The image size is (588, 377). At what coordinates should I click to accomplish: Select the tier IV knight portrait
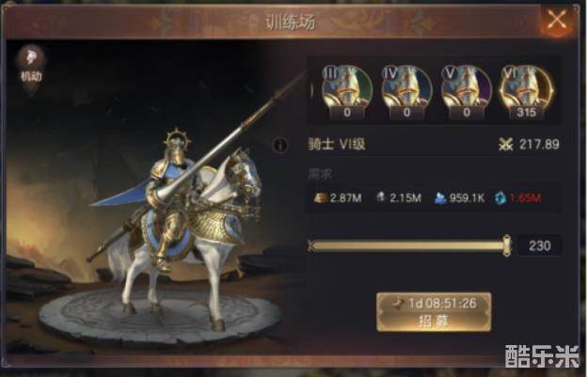click(406, 92)
